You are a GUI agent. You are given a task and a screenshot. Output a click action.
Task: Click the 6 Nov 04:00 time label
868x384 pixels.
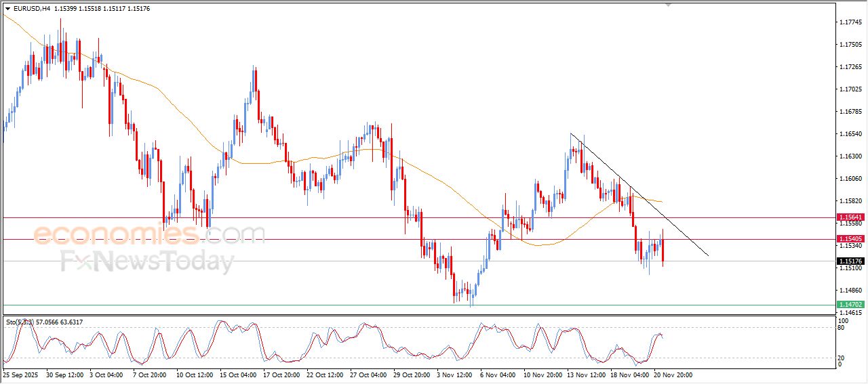coord(498,374)
